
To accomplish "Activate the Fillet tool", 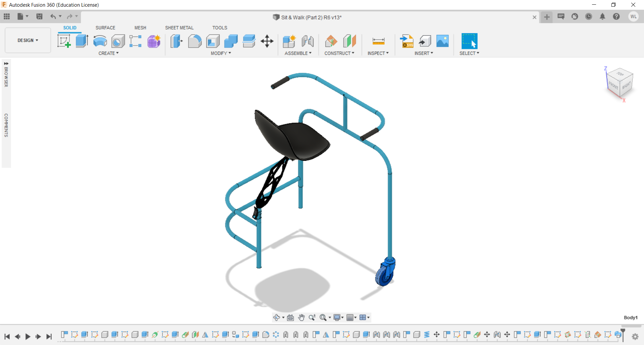I will pos(195,41).
